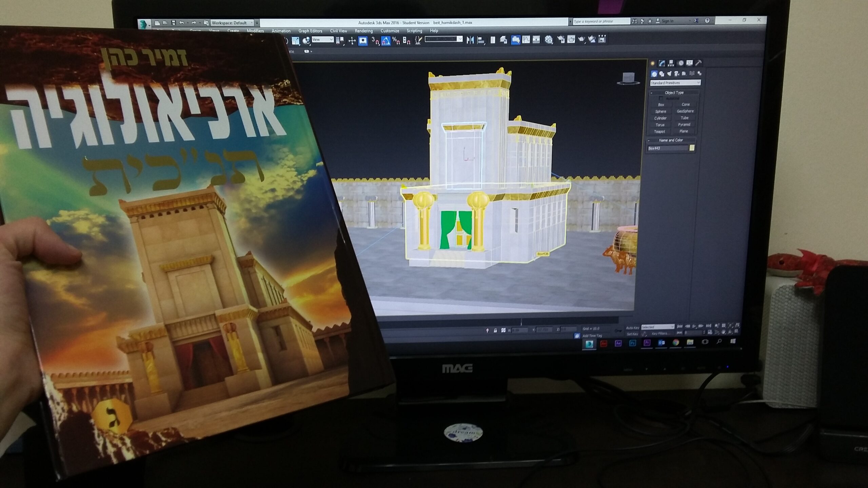
Task: Click the Render Production teapot icon
Action: [x=581, y=39]
